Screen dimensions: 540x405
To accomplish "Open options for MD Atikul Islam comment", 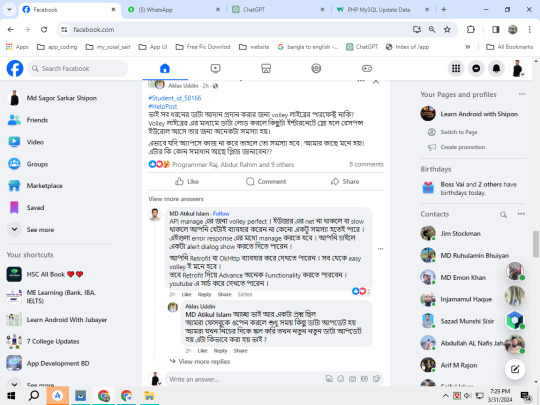I will click(x=380, y=249).
